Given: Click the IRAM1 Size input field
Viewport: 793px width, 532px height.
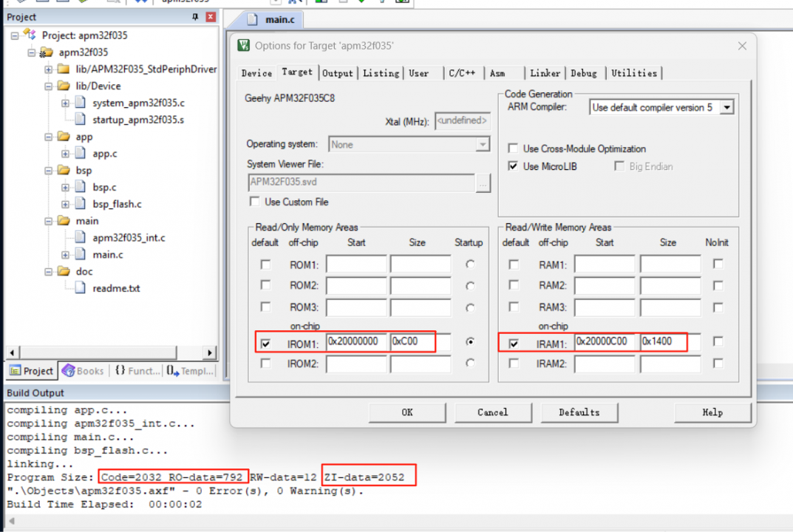Looking at the screenshot, I should click(663, 342).
